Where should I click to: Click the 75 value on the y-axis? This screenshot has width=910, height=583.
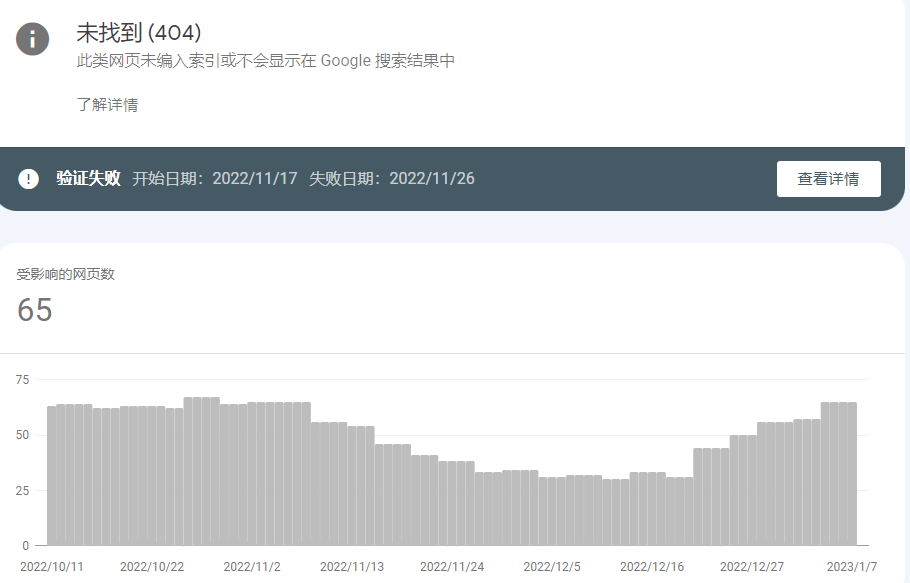coord(22,380)
